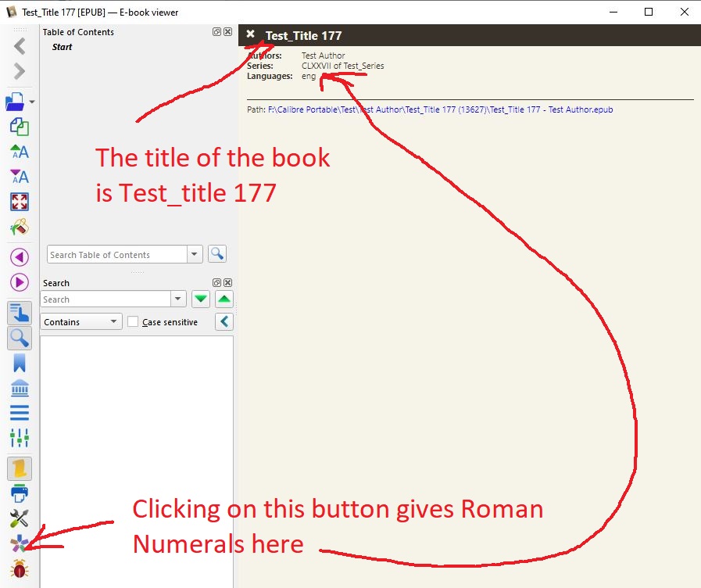Click the CLXXVII of Test_Series text
This screenshot has width=701, height=588.
tap(342, 66)
